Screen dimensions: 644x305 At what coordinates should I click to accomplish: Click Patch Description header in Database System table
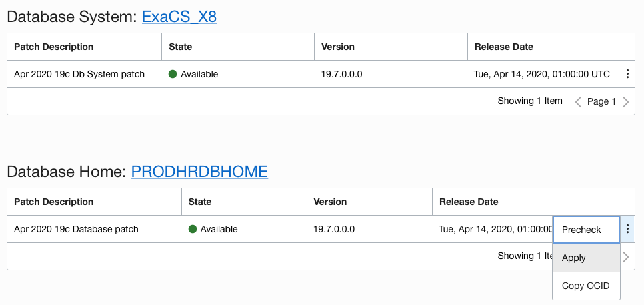click(54, 47)
